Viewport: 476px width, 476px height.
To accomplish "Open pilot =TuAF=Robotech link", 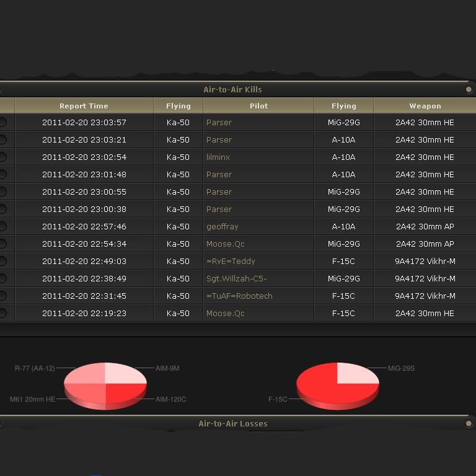I will [x=239, y=296].
